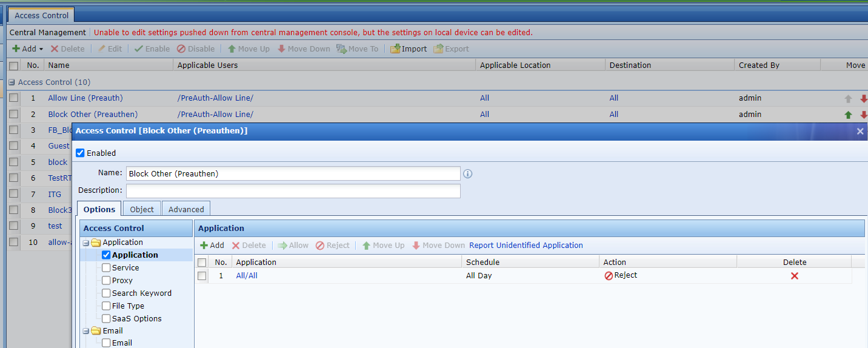Select checkbox for Block Other (Preauthen) row
868x348 pixels.
(x=13, y=115)
